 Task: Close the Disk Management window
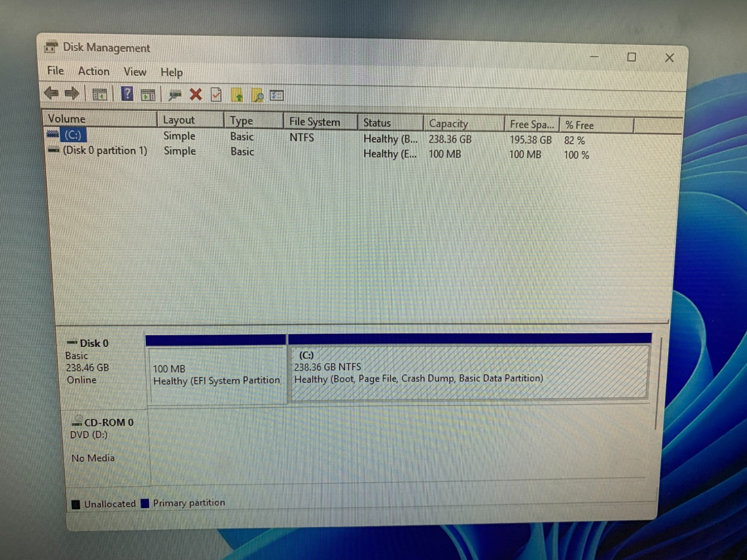[669, 57]
